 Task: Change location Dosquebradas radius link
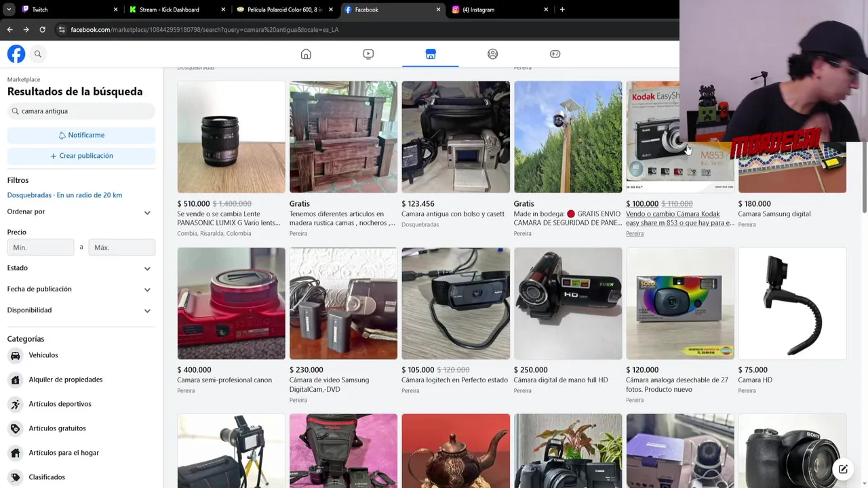pyautogui.click(x=64, y=195)
